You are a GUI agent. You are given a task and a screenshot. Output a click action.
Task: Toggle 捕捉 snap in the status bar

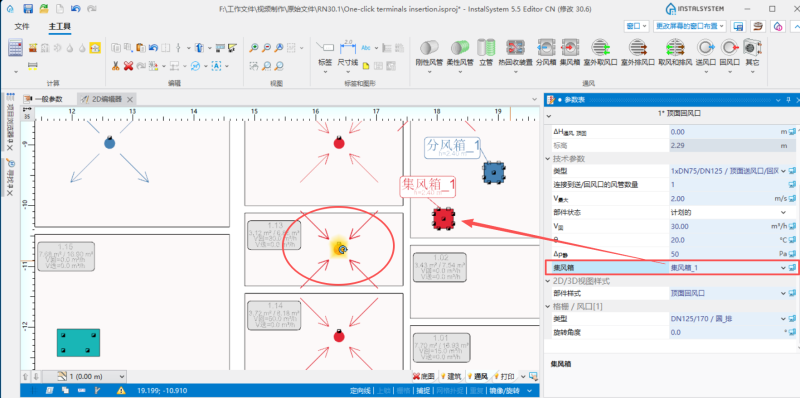[x=423, y=391]
